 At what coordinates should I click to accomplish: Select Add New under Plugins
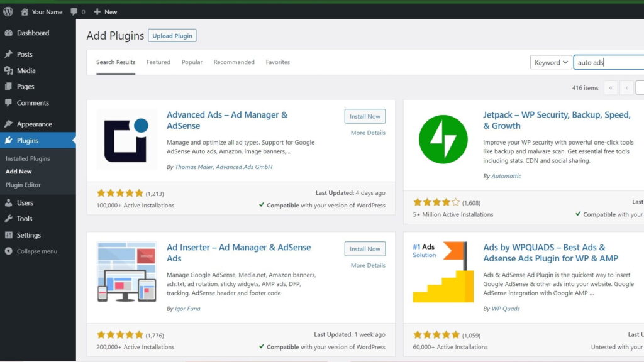[x=18, y=172]
